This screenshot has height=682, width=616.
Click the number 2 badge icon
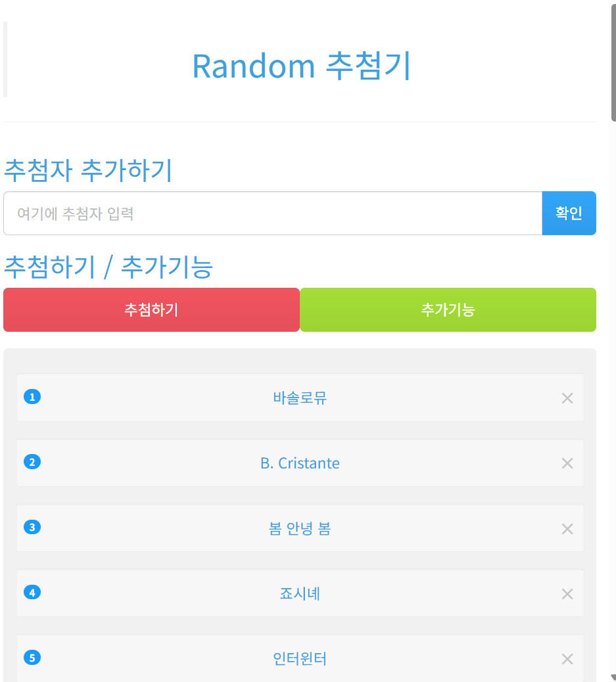pyautogui.click(x=32, y=462)
